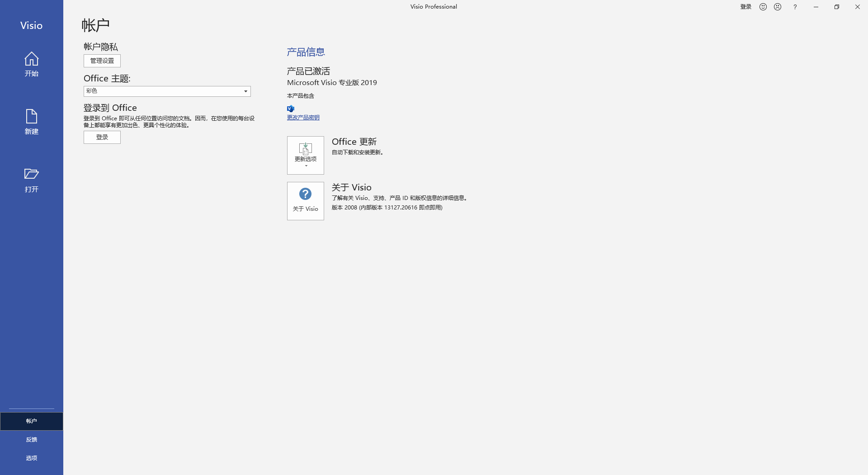Click the 本产品包含 label
Viewport: 868px width, 475px height.
[x=301, y=96]
